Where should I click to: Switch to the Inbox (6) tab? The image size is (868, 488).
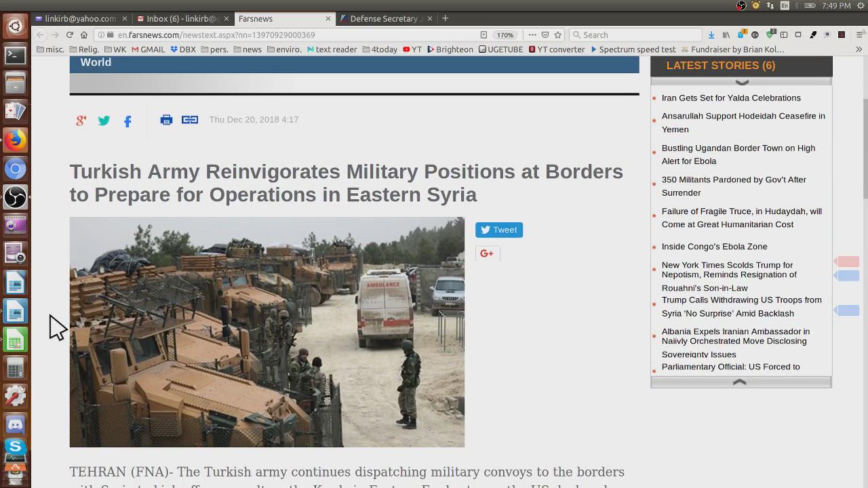tap(180, 18)
